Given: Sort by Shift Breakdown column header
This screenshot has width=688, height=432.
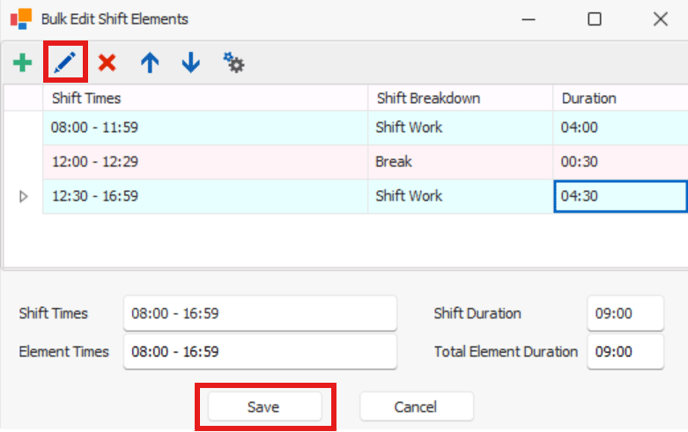Looking at the screenshot, I should pos(460,98).
